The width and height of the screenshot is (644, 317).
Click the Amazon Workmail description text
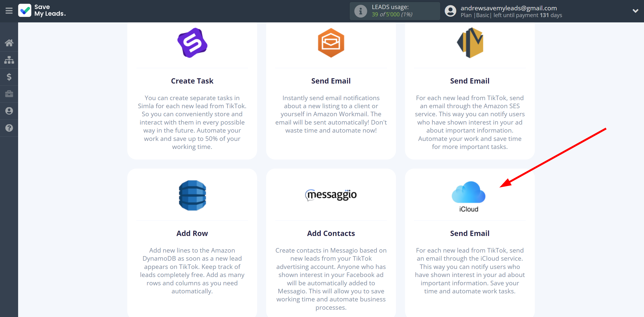[331, 114]
